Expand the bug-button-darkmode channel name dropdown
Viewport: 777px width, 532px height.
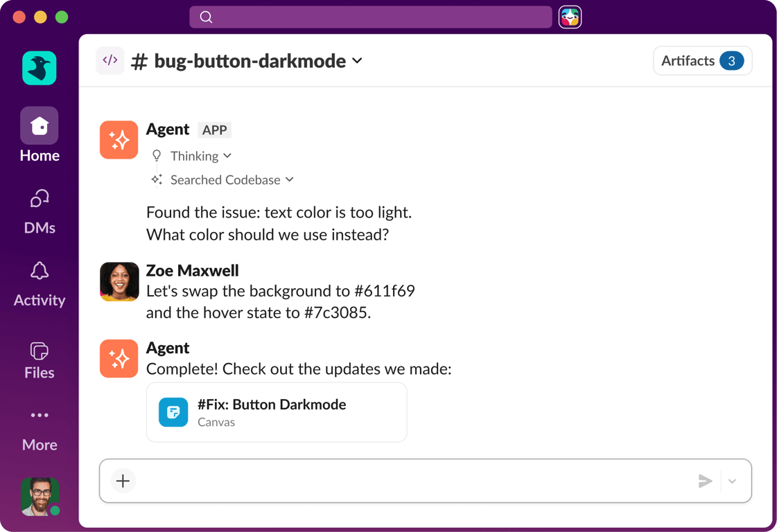(x=357, y=61)
